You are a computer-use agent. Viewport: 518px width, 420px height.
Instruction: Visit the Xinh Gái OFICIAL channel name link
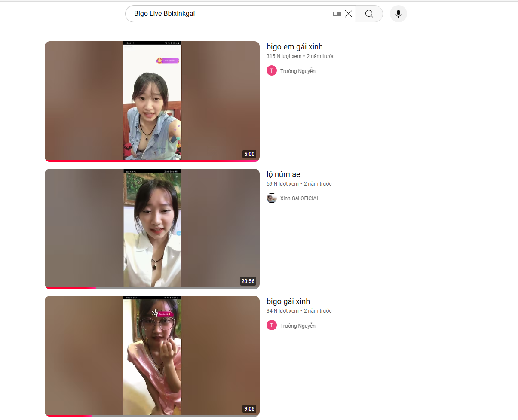pos(300,198)
